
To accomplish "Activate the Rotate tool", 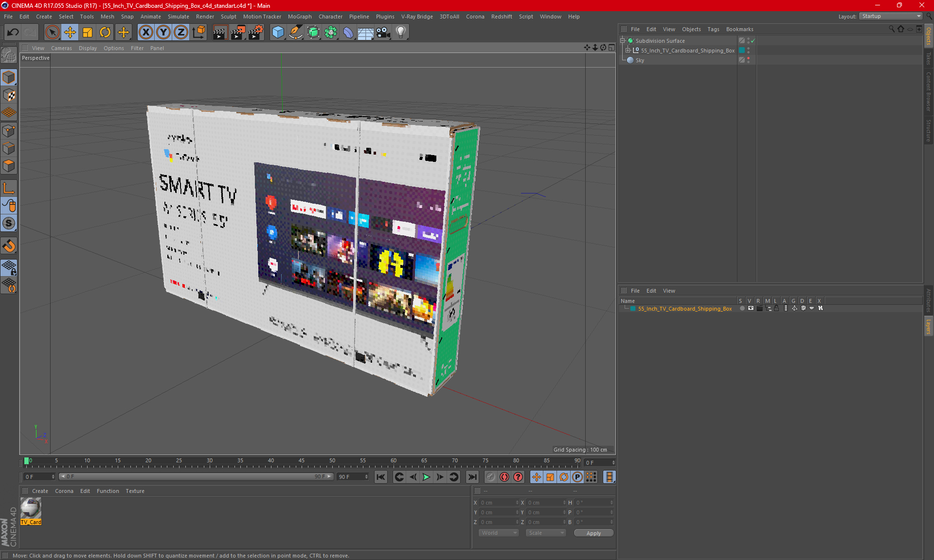I will coord(105,33).
